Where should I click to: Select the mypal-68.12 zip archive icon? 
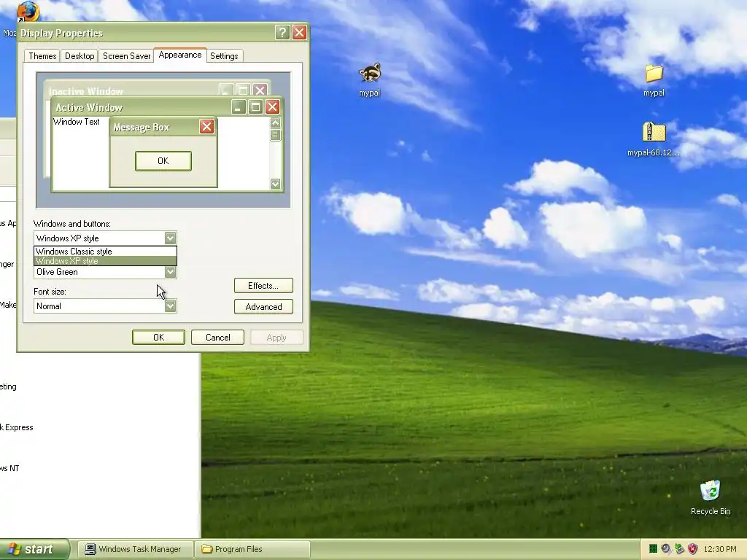pyautogui.click(x=654, y=132)
